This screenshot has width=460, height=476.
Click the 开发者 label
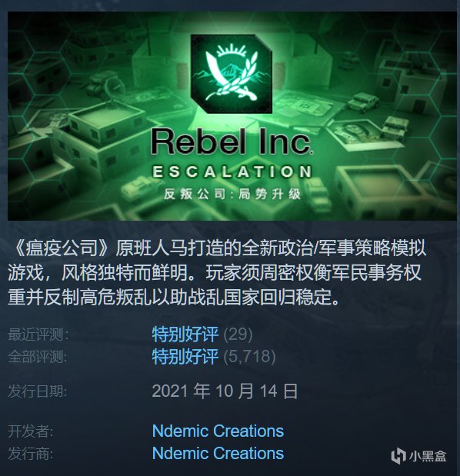click(x=30, y=431)
